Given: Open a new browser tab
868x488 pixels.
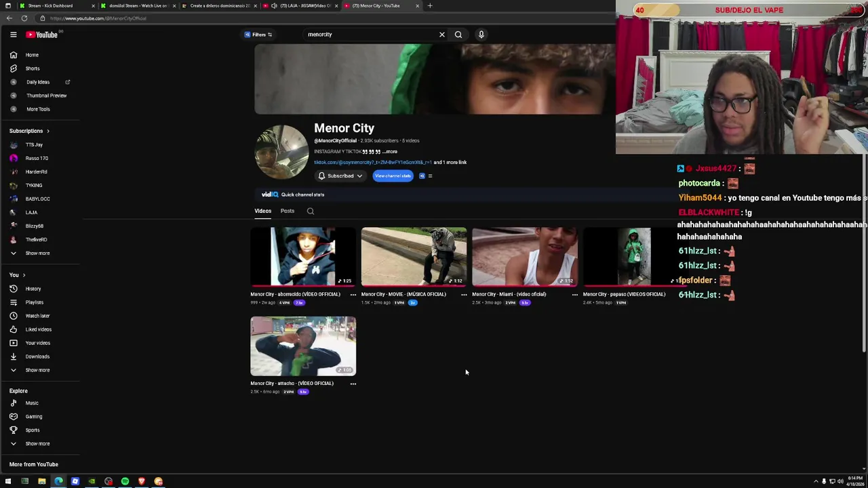Looking at the screenshot, I should (x=429, y=5).
